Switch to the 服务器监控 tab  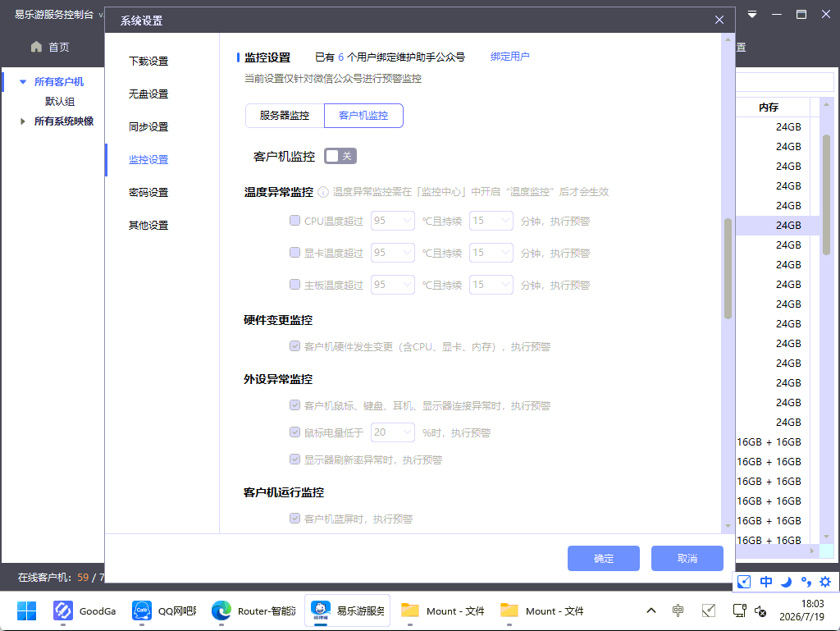pyautogui.click(x=285, y=116)
